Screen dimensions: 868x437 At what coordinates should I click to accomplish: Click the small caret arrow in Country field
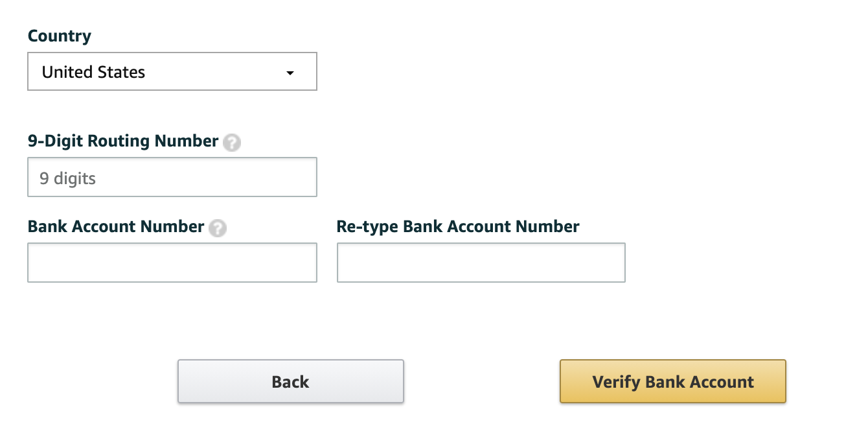coord(290,73)
